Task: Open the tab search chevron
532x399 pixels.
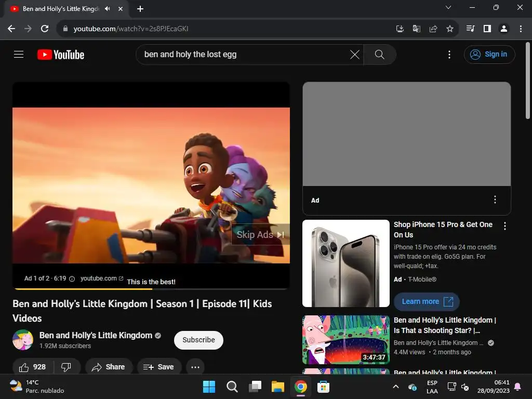Action: (x=448, y=7)
